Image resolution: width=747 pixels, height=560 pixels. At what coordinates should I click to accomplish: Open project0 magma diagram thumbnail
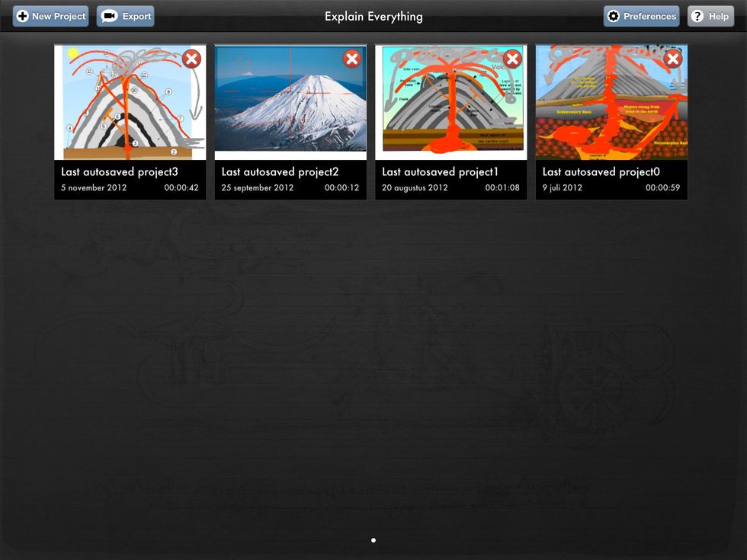tap(611, 102)
